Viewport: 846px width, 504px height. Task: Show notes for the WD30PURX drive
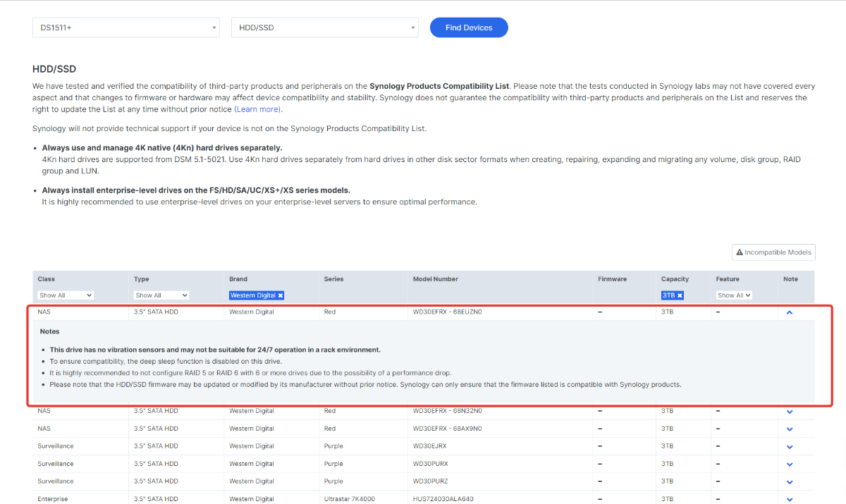click(x=790, y=464)
